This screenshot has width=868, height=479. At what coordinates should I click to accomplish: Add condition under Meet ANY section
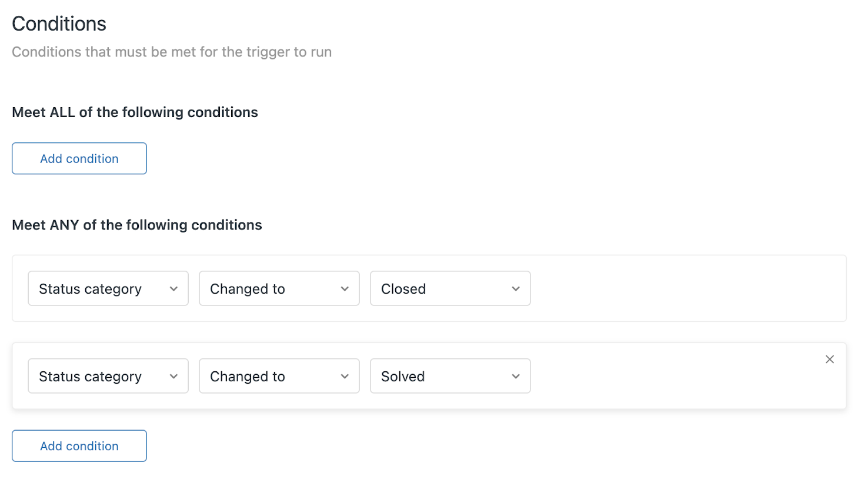point(79,446)
